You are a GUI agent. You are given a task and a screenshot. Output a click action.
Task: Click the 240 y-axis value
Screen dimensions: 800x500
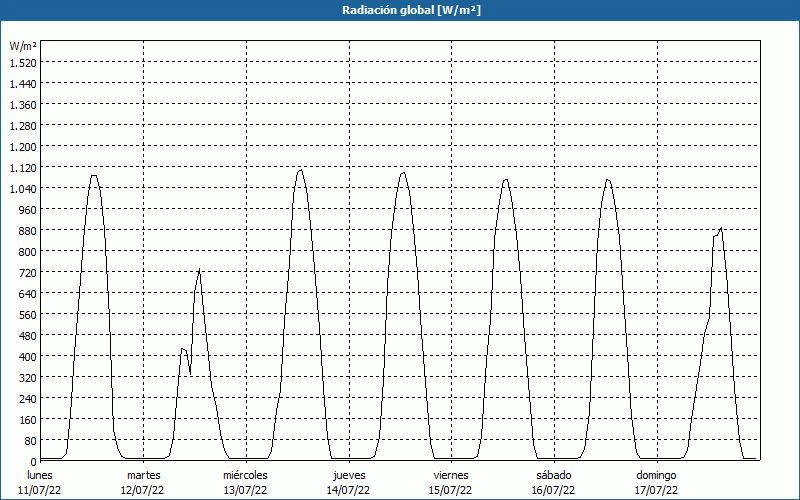click(27, 399)
